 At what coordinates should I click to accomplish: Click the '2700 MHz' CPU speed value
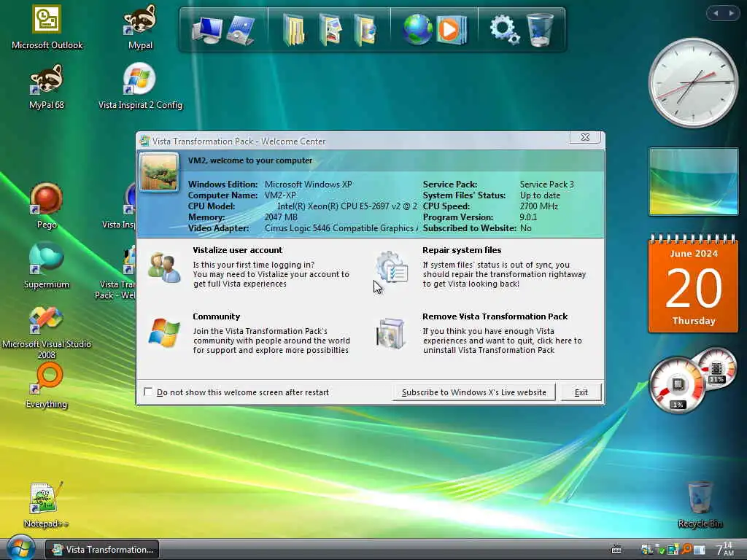pyautogui.click(x=538, y=206)
